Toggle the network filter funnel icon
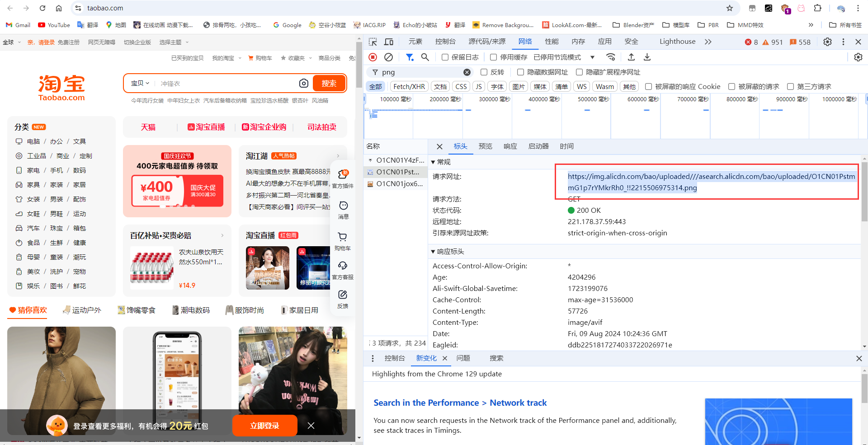 pos(410,57)
